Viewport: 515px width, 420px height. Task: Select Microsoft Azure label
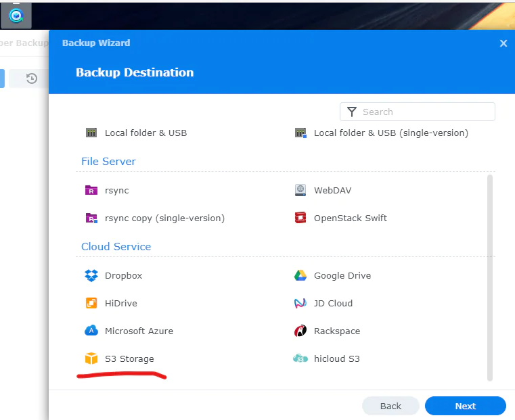(139, 331)
